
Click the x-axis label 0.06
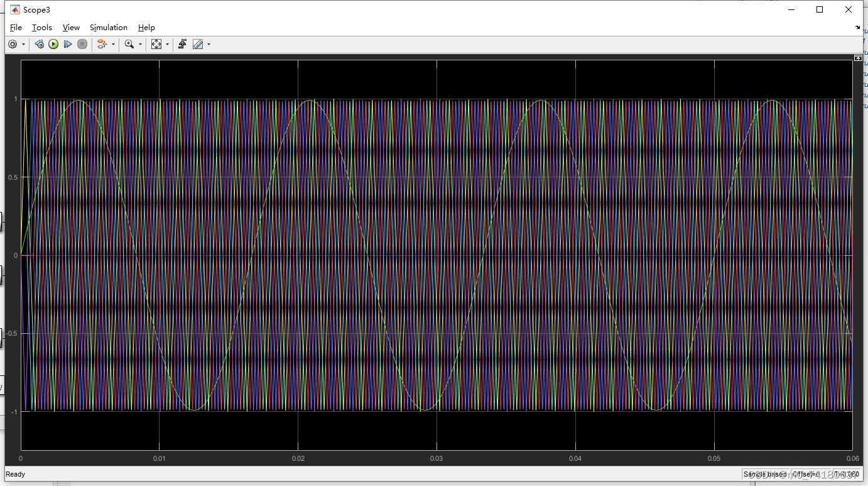852,458
